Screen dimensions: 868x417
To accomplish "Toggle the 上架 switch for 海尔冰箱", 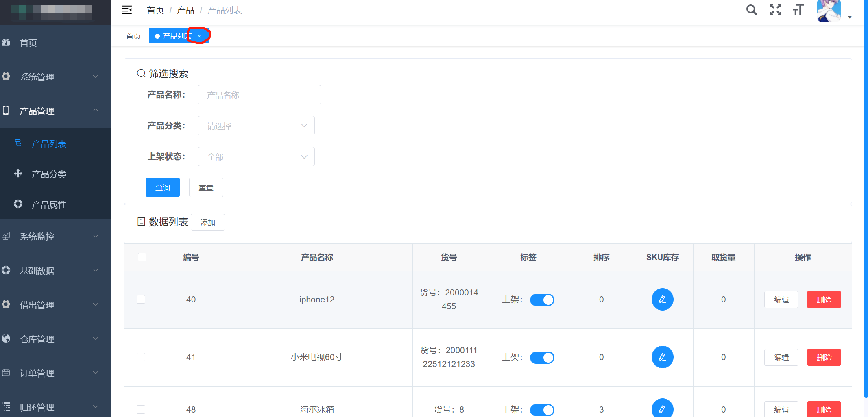I will click(542, 410).
